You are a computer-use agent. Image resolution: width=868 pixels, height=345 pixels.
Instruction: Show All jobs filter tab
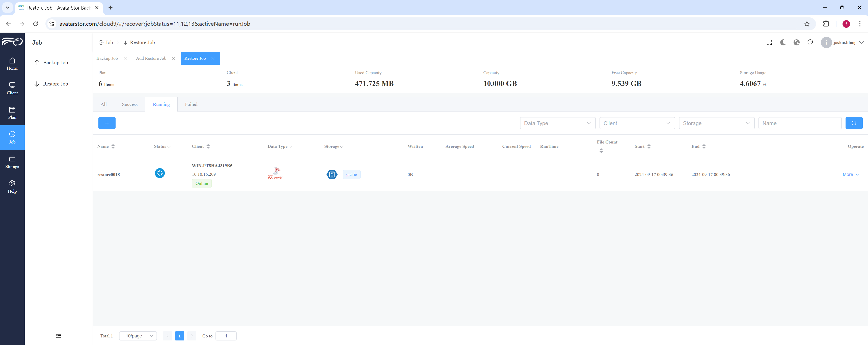pyautogui.click(x=103, y=104)
